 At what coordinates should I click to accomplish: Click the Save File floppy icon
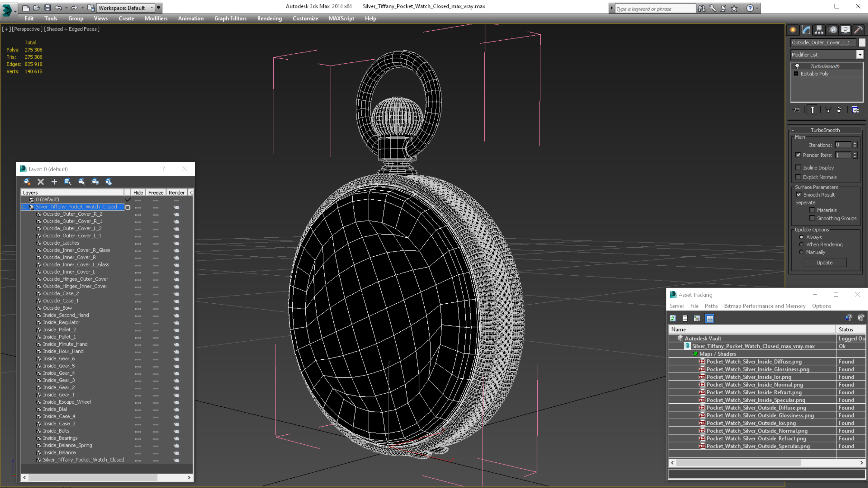48,8
